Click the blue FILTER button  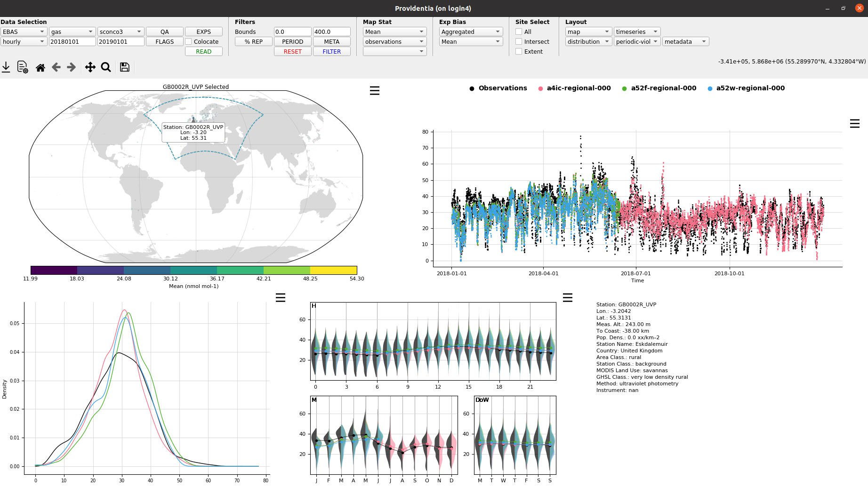click(x=332, y=51)
